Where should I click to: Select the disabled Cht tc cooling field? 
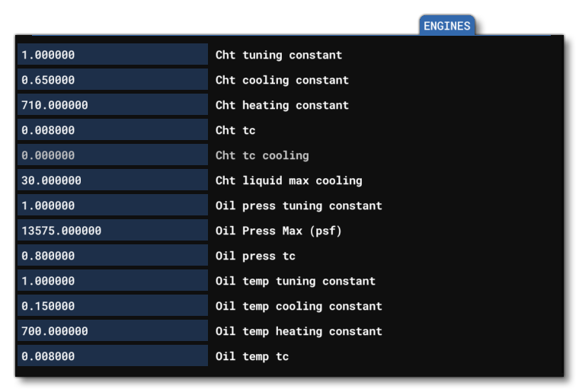[112, 155]
